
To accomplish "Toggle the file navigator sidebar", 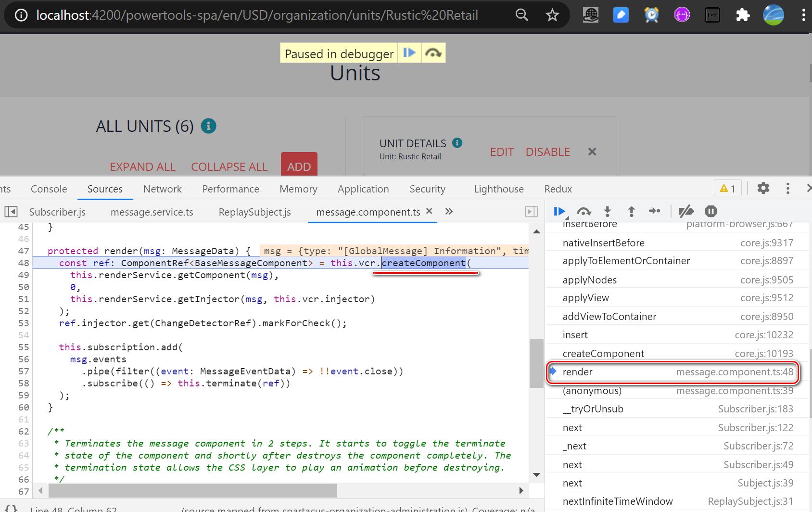I will (11, 212).
